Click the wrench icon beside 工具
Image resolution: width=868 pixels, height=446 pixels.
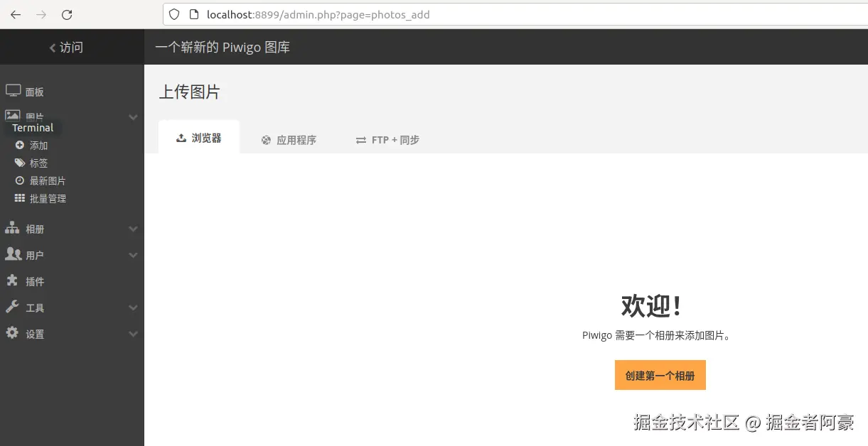click(12, 306)
